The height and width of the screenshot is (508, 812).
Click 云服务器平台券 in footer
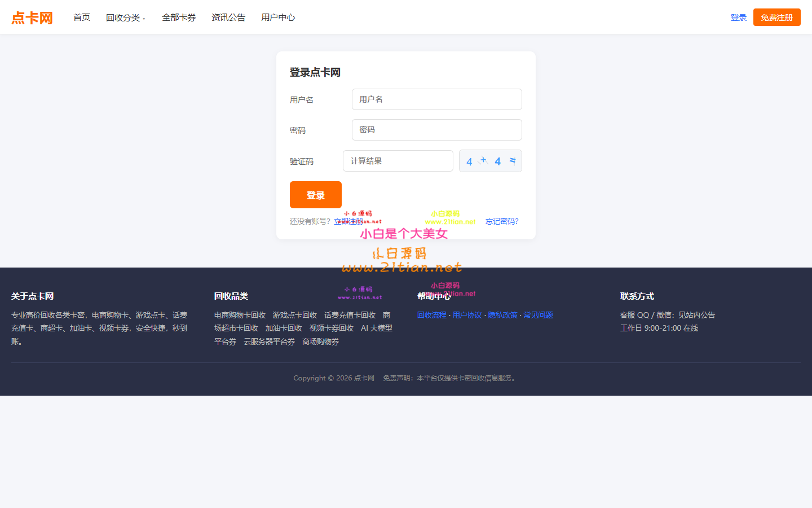(269, 341)
